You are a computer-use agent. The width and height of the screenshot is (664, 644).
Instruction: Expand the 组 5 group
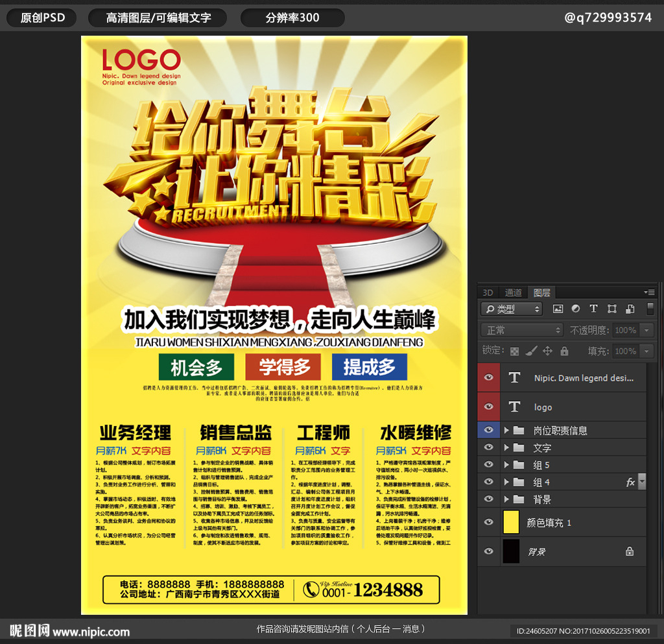click(x=506, y=464)
